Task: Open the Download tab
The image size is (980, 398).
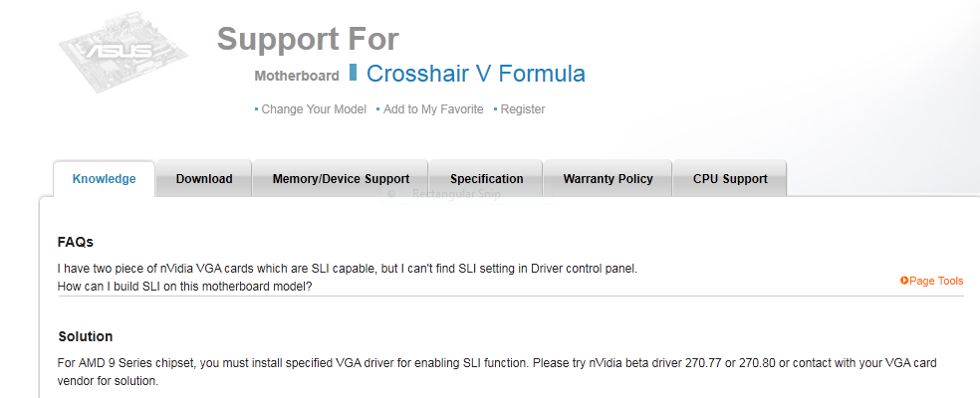Action: coord(204,179)
